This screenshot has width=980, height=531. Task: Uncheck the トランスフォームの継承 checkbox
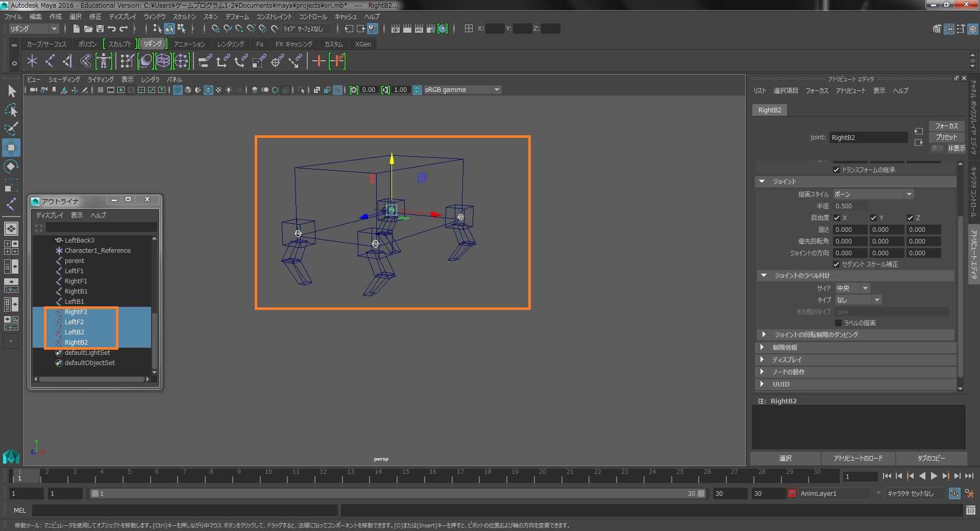[x=836, y=170]
